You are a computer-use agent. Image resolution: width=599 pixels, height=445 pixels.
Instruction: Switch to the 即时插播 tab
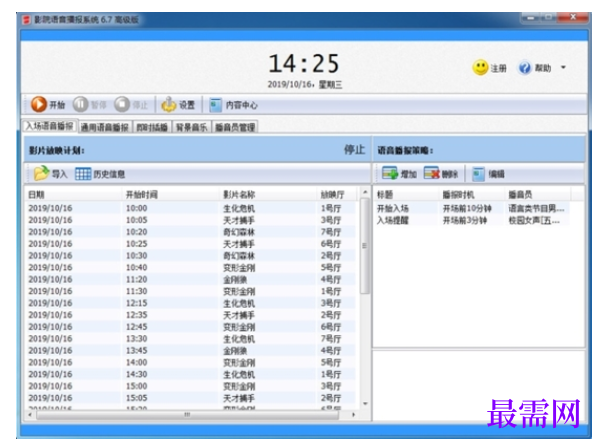152,127
